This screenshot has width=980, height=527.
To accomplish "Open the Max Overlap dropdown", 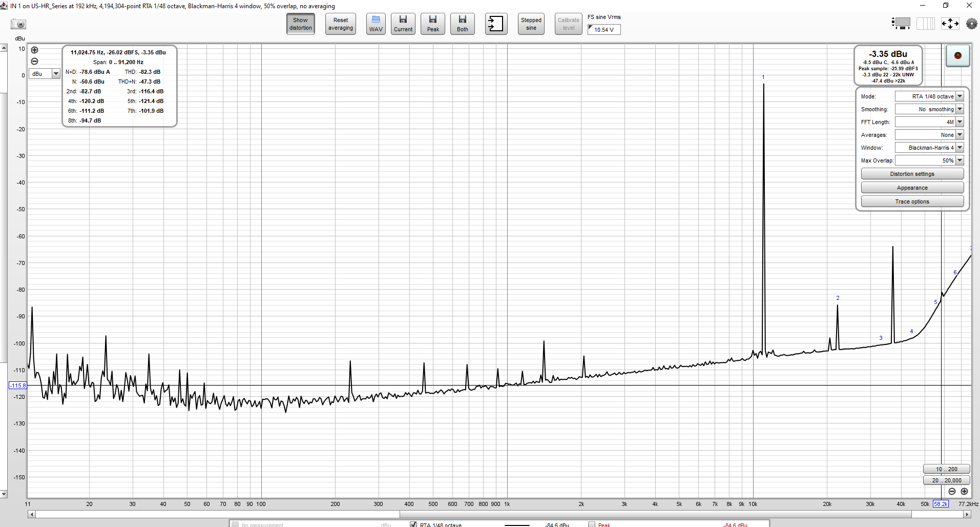I will coord(929,160).
